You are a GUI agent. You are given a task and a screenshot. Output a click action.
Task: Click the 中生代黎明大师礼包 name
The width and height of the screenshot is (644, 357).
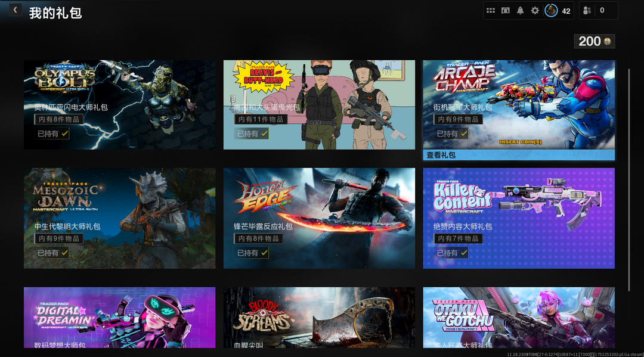67,226
